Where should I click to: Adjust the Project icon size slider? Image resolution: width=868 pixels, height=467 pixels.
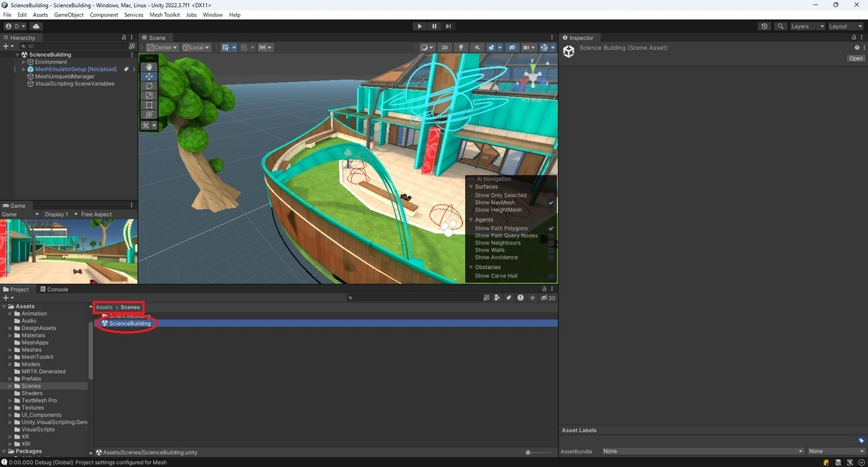528,452
